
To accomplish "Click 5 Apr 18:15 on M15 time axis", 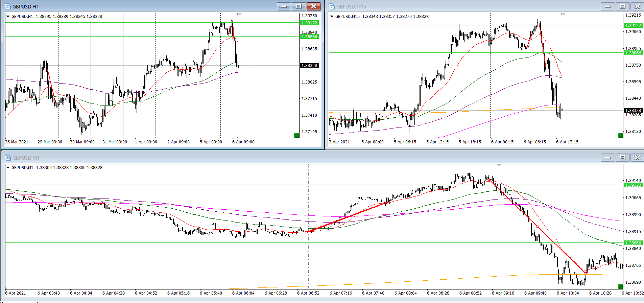I will (470, 142).
